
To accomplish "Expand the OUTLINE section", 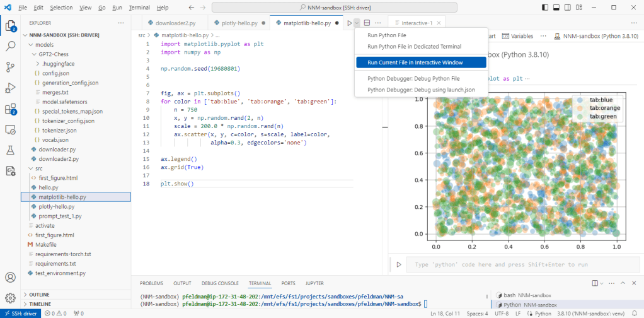I will tap(39, 295).
